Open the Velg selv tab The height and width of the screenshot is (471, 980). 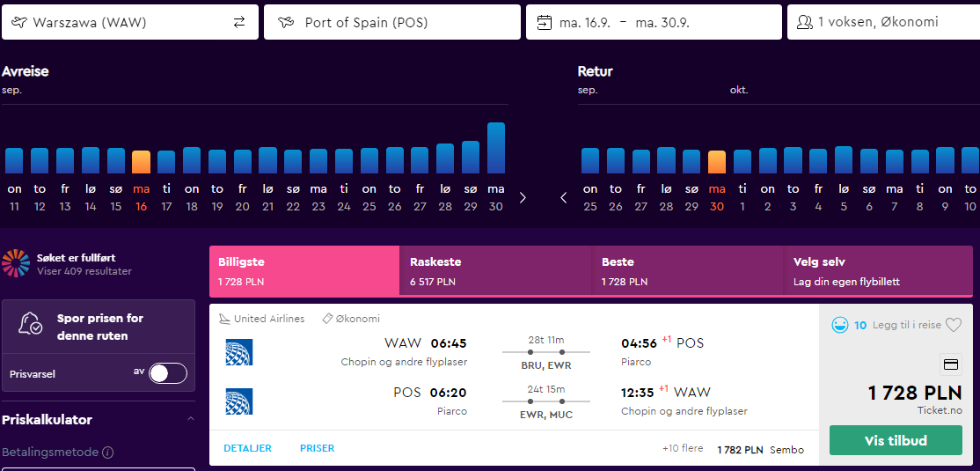pyautogui.click(x=878, y=271)
